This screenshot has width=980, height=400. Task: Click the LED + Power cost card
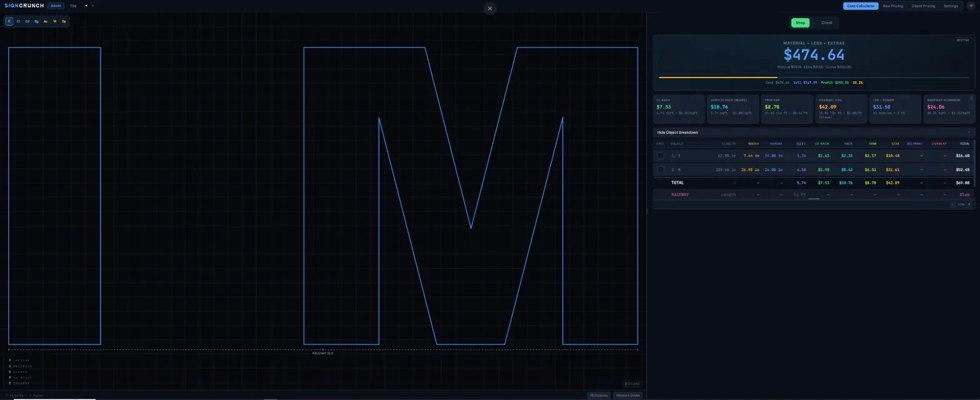[x=895, y=109]
